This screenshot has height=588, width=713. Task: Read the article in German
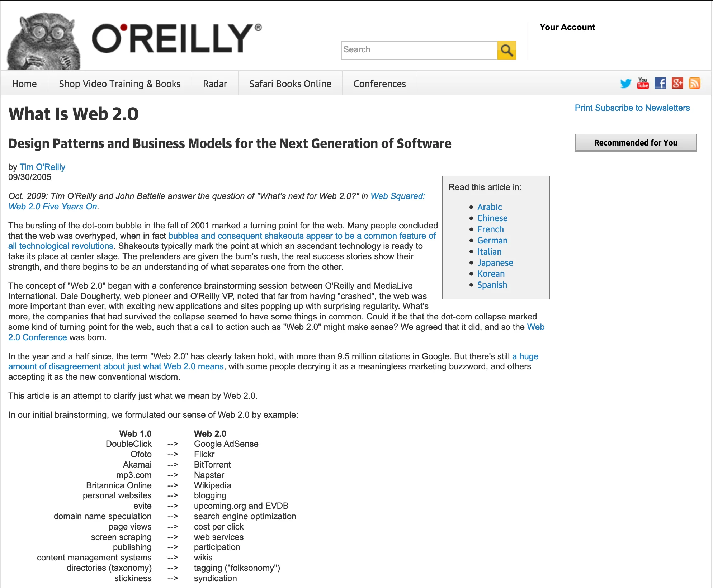point(492,241)
